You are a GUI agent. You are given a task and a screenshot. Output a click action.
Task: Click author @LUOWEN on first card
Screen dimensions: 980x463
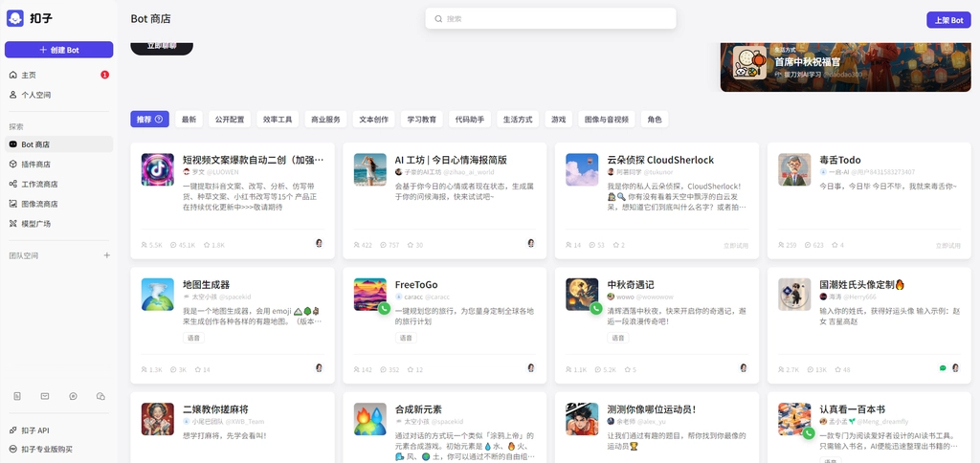[222, 172]
